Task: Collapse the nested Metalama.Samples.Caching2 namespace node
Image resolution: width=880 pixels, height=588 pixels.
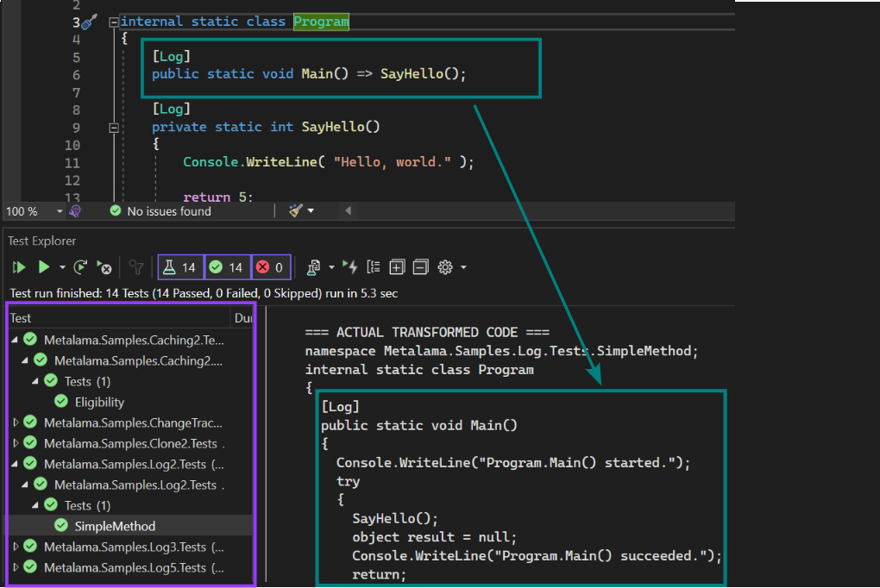Action: [25, 360]
